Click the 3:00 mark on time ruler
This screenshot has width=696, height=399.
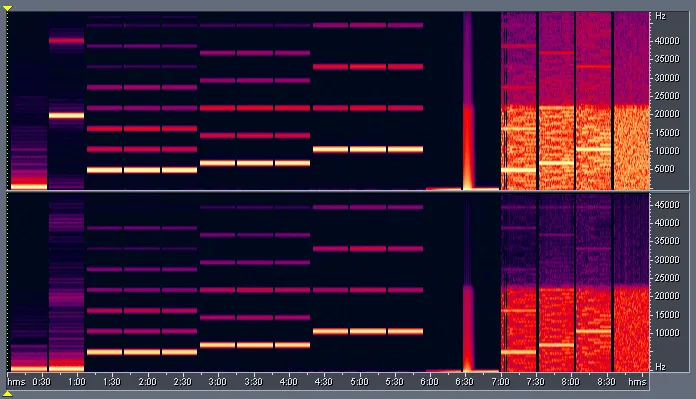click(x=218, y=382)
